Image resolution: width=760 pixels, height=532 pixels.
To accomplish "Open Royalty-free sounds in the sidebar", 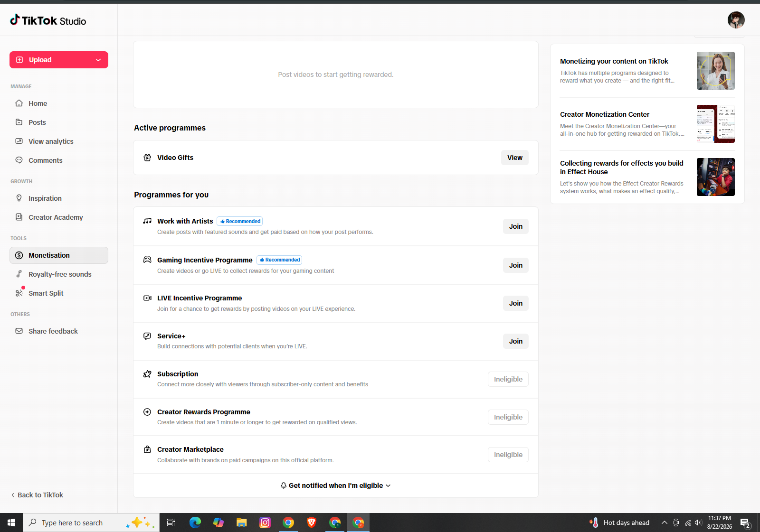I will [x=59, y=274].
